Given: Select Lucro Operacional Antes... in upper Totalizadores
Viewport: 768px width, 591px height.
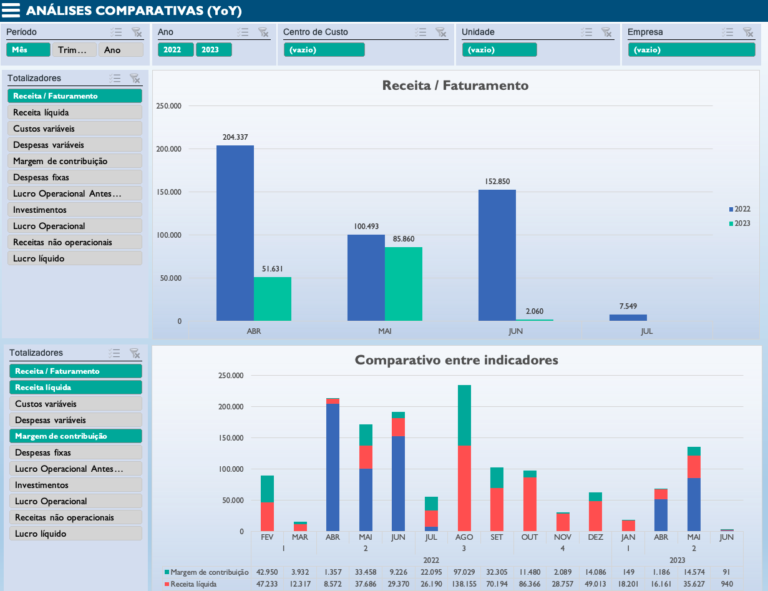Looking at the screenshot, I should pyautogui.click(x=74, y=193).
